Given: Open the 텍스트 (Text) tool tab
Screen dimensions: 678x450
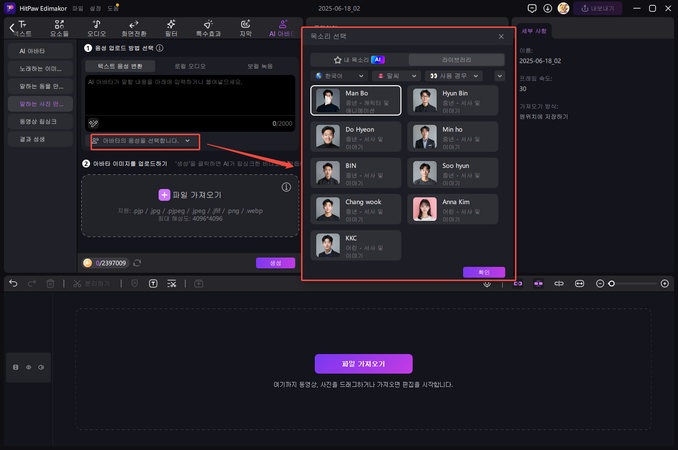Looking at the screenshot, I should coord(23,29).
